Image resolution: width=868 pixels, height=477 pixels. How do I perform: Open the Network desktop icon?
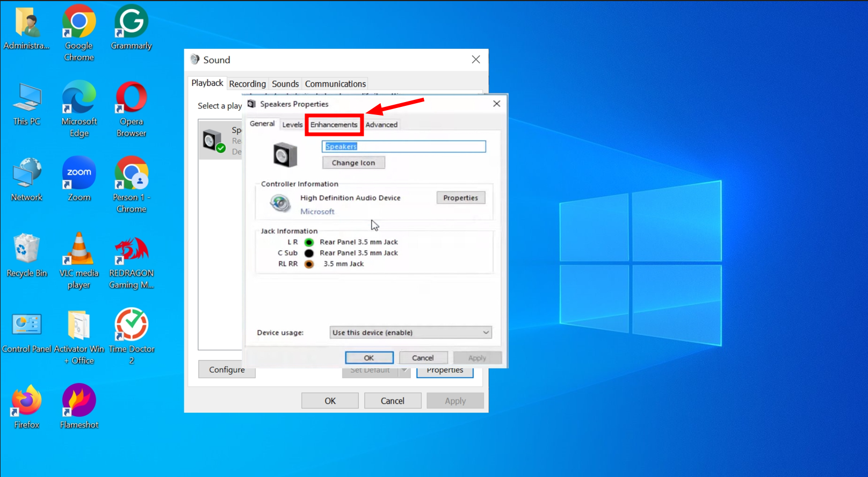[26, 180]
